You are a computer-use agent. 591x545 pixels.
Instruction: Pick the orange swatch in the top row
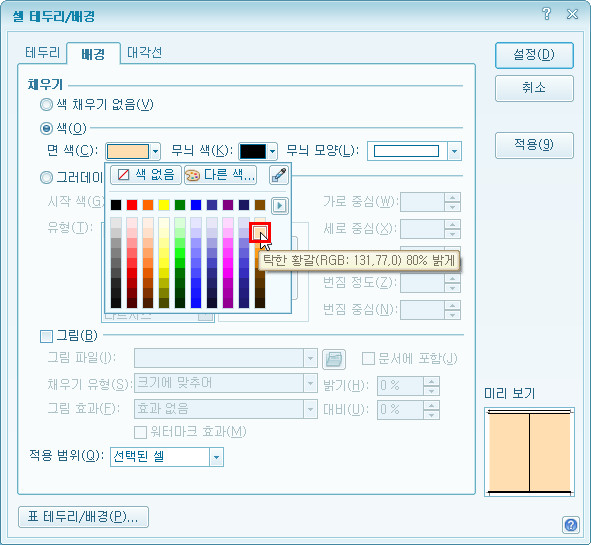[148, 205]
